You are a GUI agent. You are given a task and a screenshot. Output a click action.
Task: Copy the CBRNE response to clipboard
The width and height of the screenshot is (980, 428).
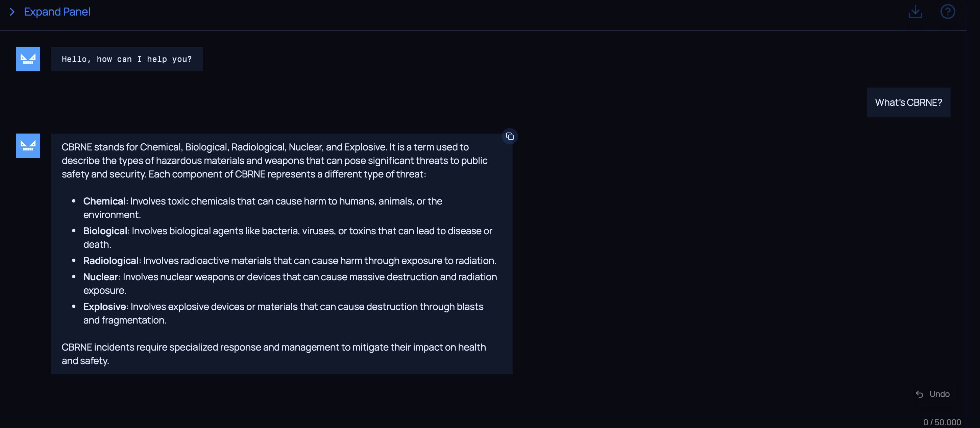pyautogui.click(x=510, y=137)
